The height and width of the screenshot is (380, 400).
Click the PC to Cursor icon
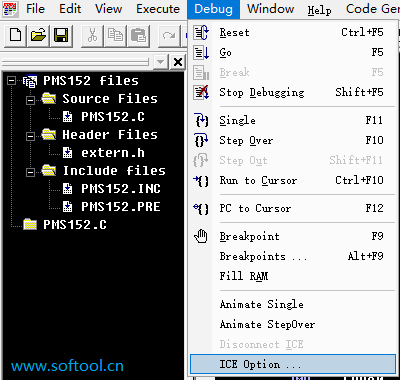click(201, 208)
